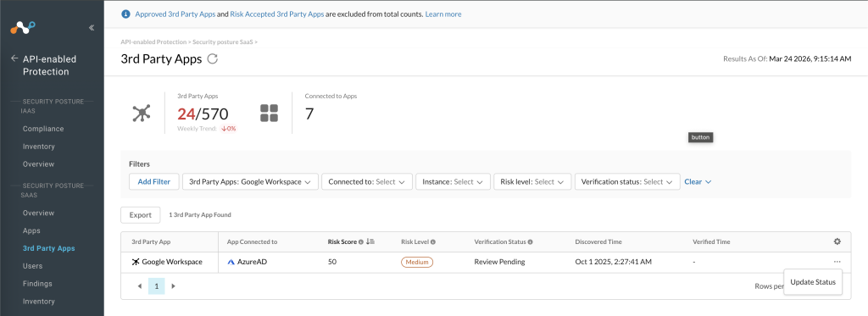Open SaaS Inventory in sidebar
The width and height of the screenshot is (868, 316).
(x=39, y=302)
